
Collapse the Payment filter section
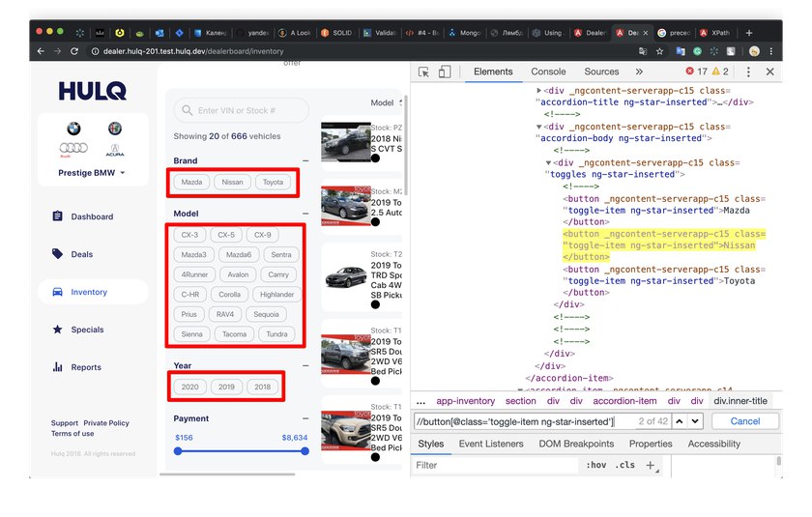tap(305, 418)
